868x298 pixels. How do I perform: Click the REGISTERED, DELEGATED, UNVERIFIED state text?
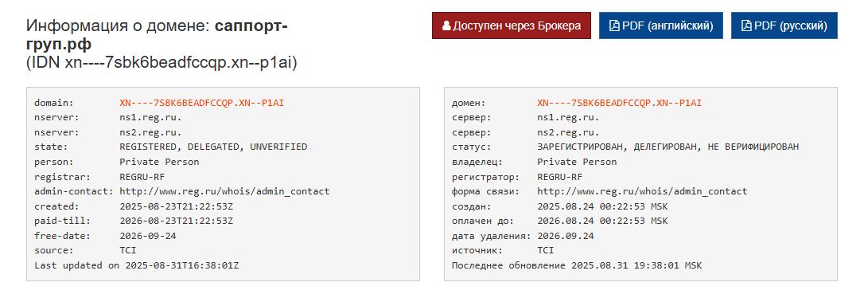click(213, 147)
